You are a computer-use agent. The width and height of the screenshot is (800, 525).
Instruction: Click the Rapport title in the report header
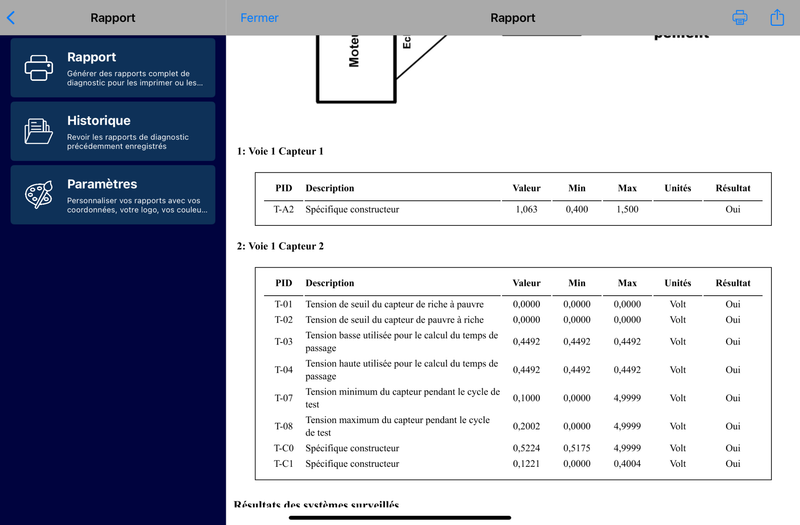tap(513, 18)
